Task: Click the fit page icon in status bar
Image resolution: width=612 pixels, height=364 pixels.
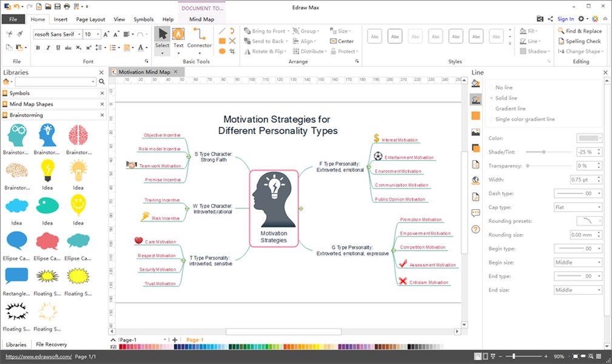Action: pyautogui.click(x=576, y=356)
